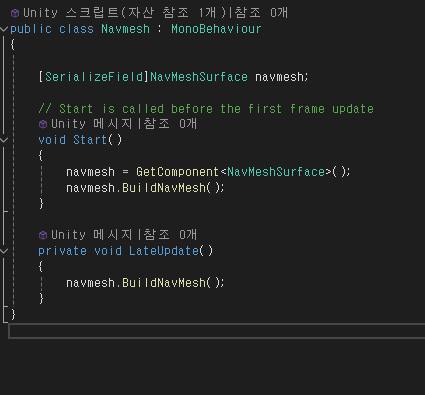This screenshot has width=425, height=395.
Task: Click the Unity script CodeLens icon above the class declaration
Action: 15,13
